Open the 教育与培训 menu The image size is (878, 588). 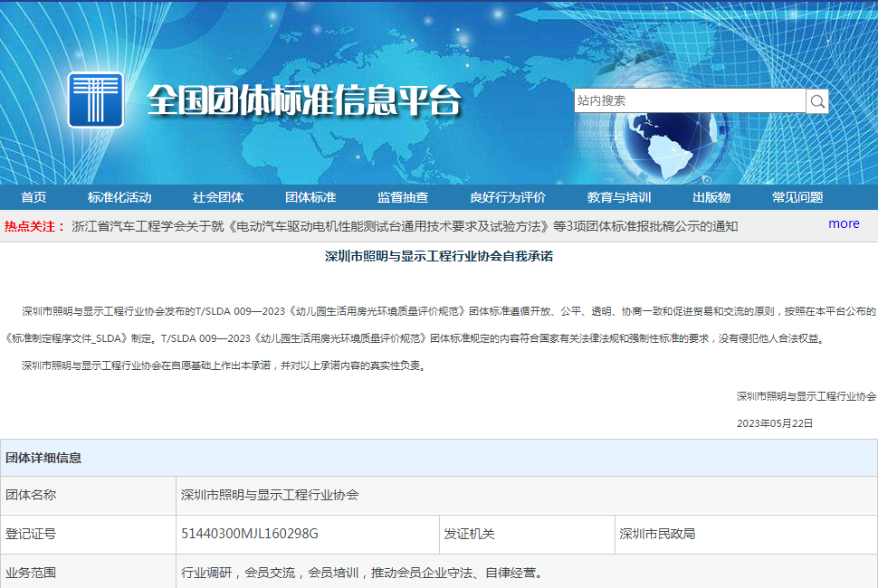click(x=619, y=197)
